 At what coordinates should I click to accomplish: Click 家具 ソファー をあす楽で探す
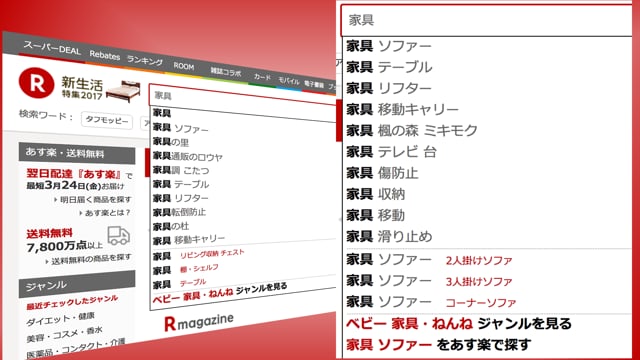pyautogui.click(x=438, y=344)
